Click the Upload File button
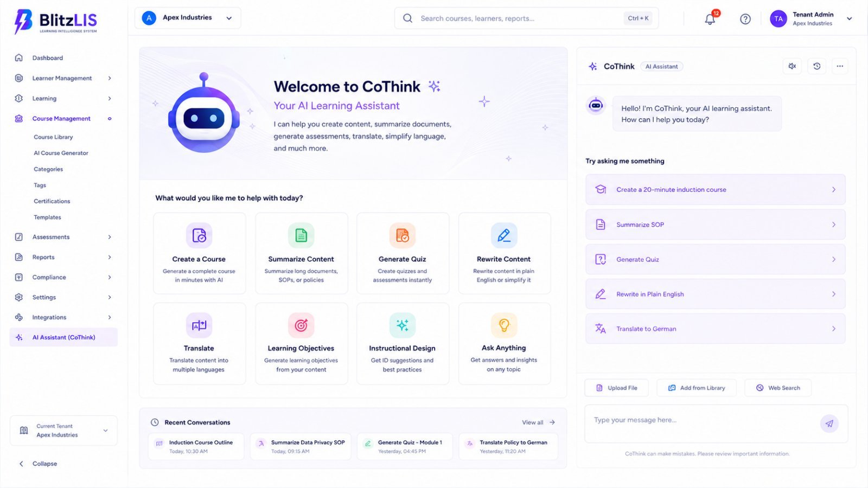This screenshot has width=868, height=488. pos(617,388)
